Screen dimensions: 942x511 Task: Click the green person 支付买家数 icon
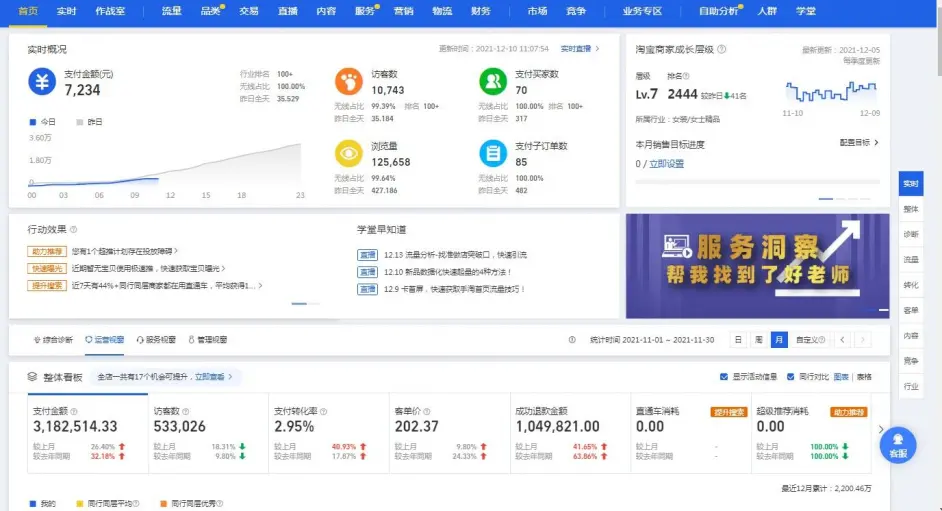pos(493,81)
